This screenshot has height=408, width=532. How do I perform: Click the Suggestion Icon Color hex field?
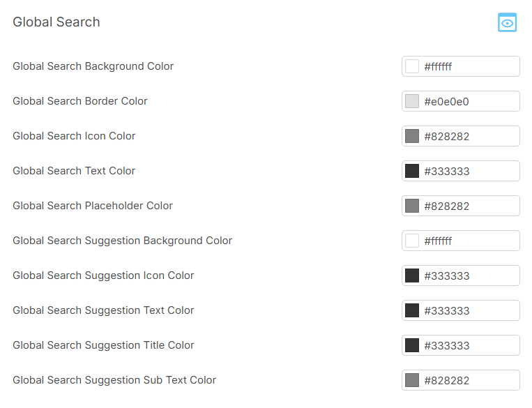pos(469,275)
